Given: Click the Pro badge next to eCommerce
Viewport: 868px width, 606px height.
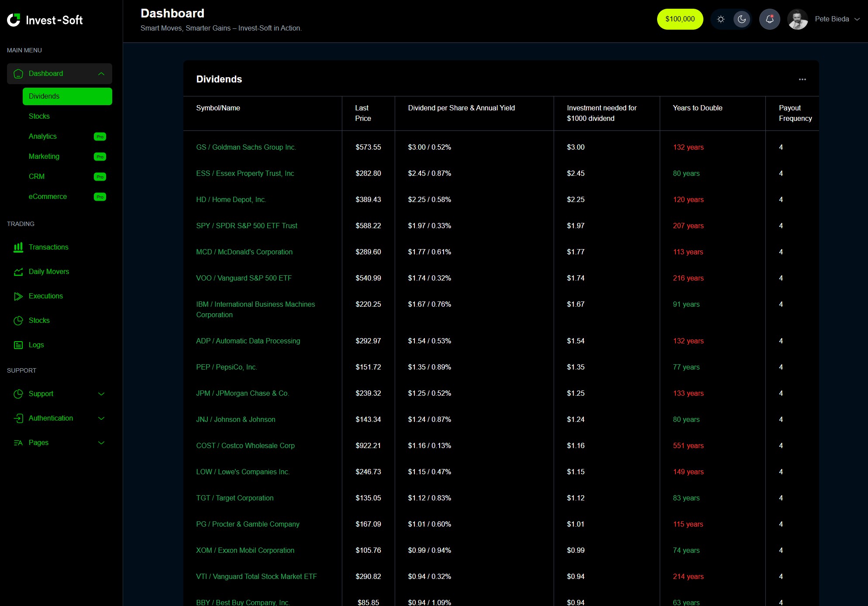Looking at the screenshot, I should click(100, 197).
